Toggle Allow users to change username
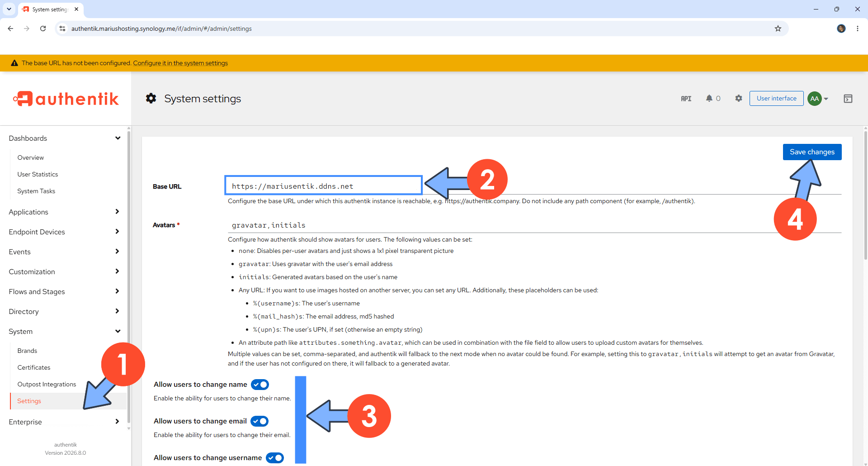 pyautogui.click(x=275, y=458)
